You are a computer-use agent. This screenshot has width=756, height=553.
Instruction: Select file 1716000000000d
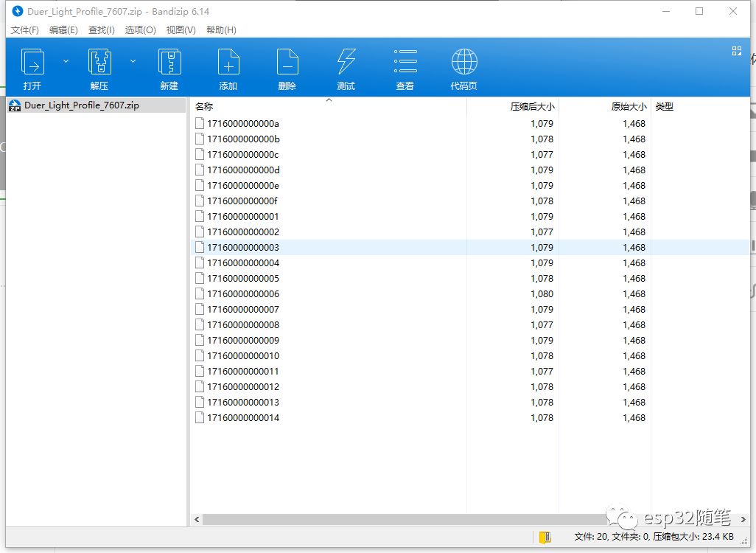pos(243,170)
